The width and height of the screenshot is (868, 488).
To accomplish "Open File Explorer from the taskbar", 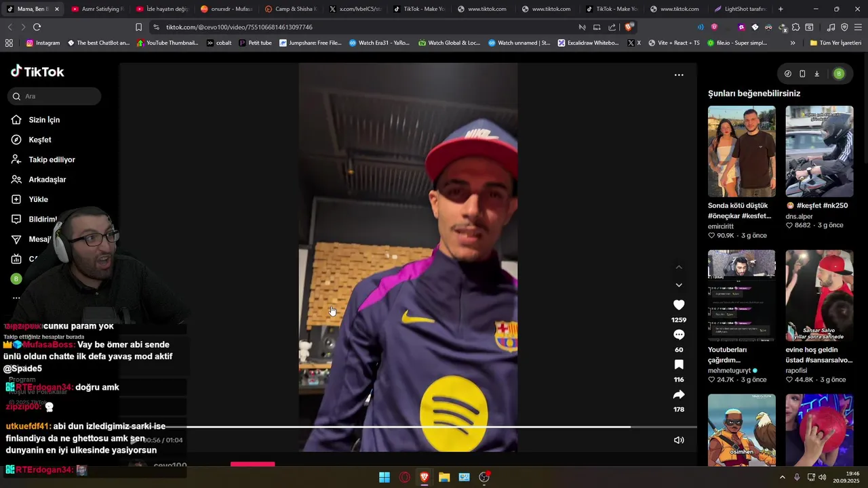I will click(444, 477).
